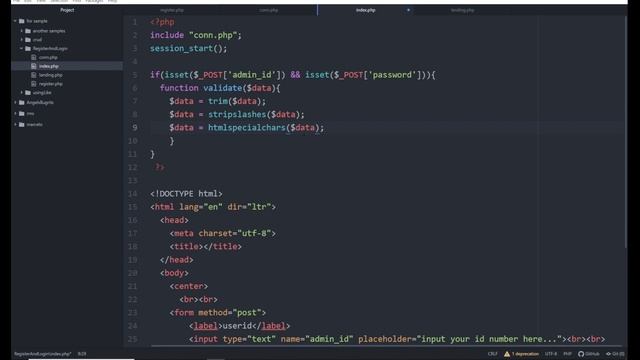Open the register.php editor tab
640x360 pixels.
(x=172, y=10)
